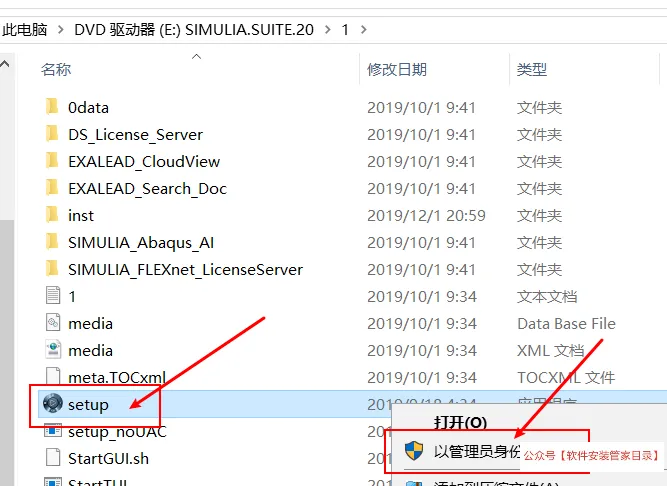Click the XML 文档 type cell
The width and height of the screenshot is (667, 486).
(x=550, y=351)
